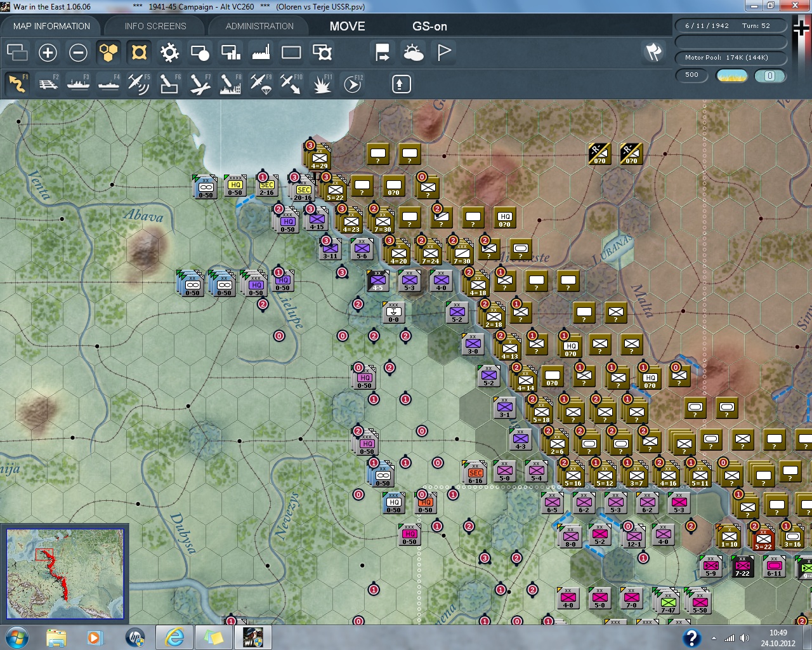Click the GS-on ground support label
812x650 pixels.
429,26
